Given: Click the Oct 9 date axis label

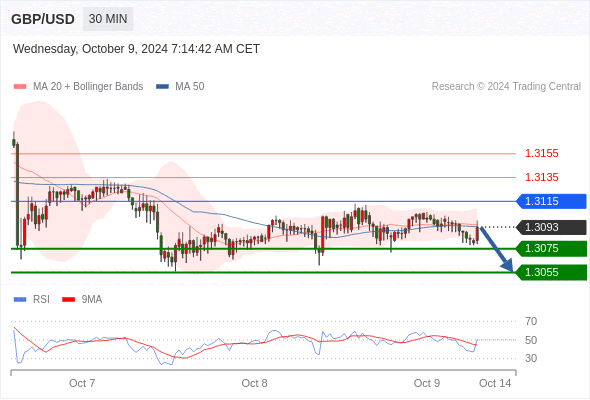Looking at the screenshot, I should tap(427, 383).
